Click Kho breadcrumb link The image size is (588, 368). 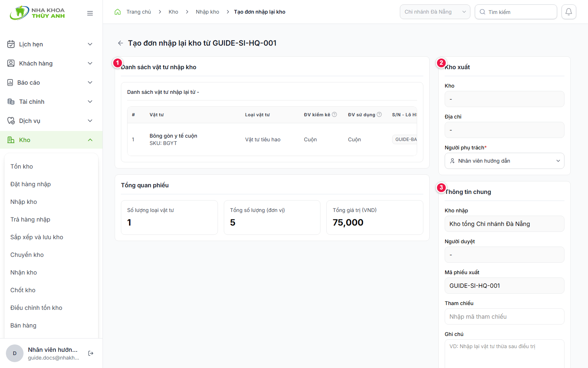click(173, 12)
